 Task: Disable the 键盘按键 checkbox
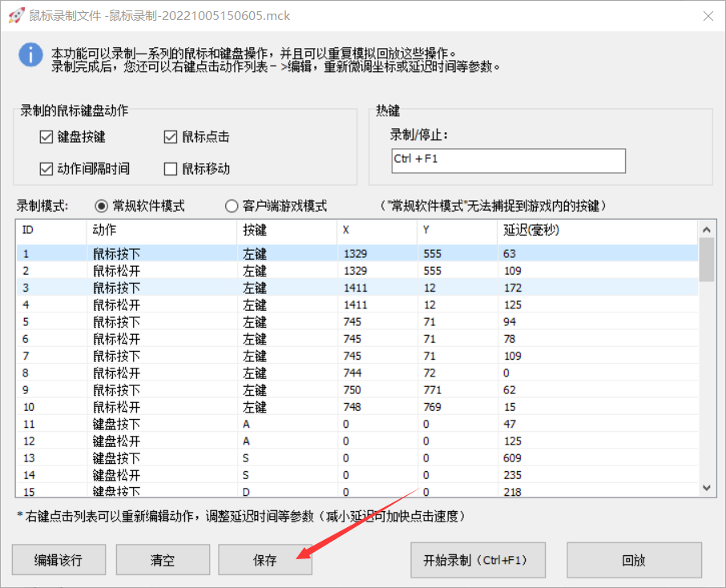[46, 136]
